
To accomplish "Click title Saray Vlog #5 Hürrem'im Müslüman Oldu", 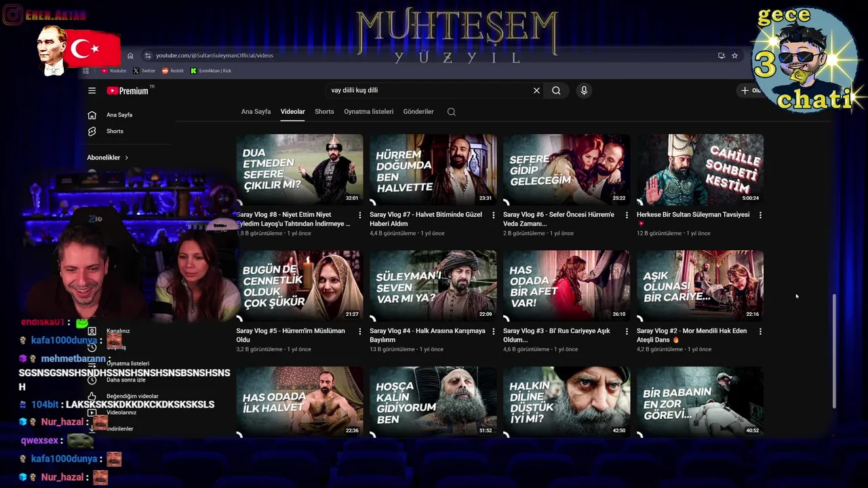I will pyautogui.click(x=290, y=335).
